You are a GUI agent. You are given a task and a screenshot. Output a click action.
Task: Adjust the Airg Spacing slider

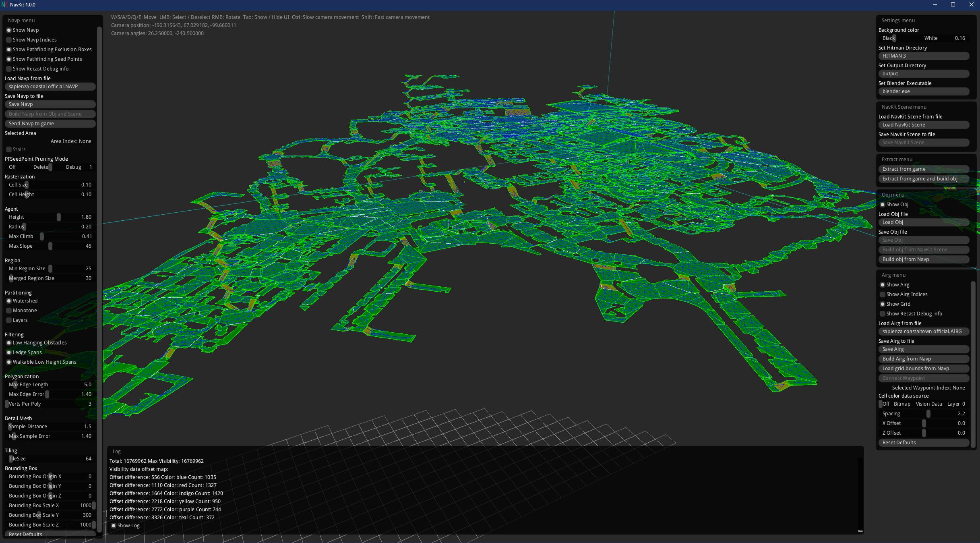tap(924, 414)
